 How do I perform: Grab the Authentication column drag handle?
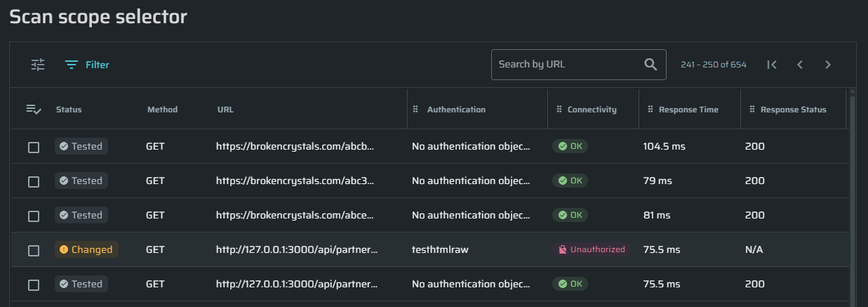415,110
